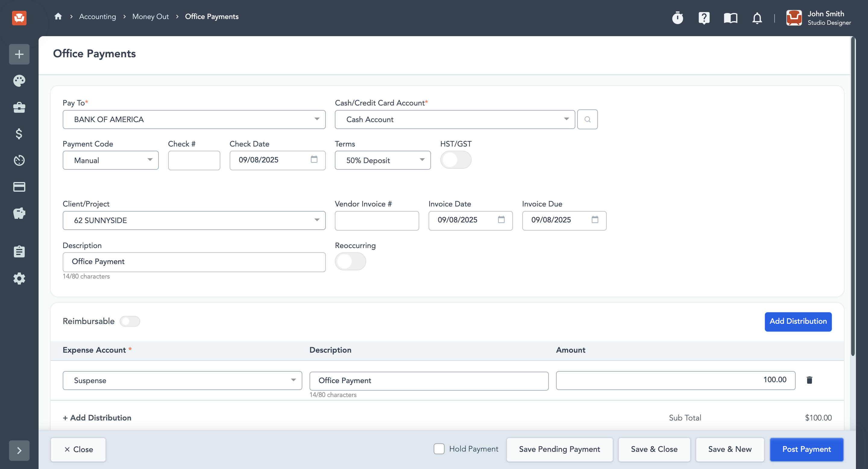Click the Save & Close button
Viewport: 868px width, 469px height.
(654, 449)
